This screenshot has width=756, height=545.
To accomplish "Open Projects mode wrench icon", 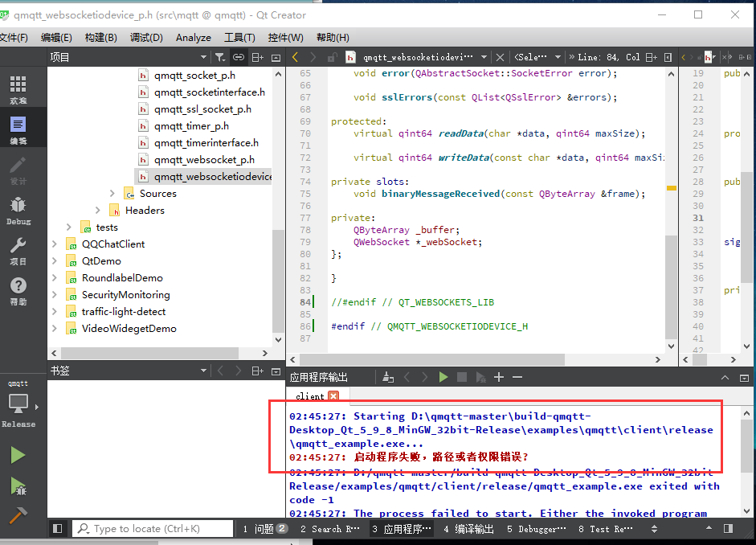I will coord(18,252).
